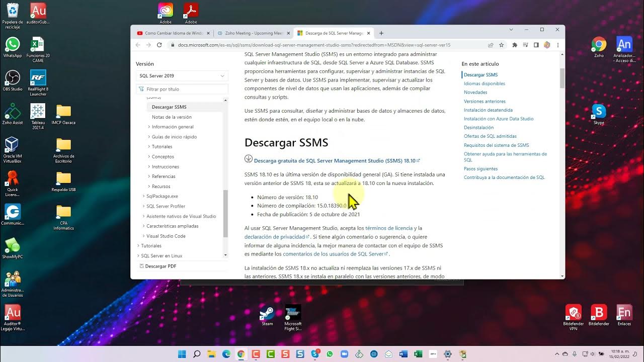
Task: Jump to Idiomas disponibles section
Action: click(485, 83)
